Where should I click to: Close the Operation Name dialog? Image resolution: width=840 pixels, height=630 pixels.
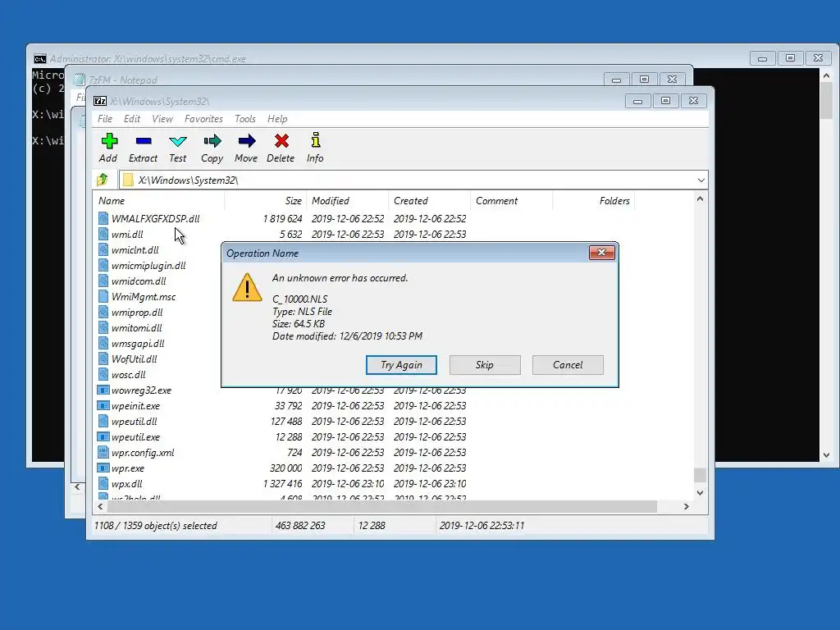pos(601,253)
